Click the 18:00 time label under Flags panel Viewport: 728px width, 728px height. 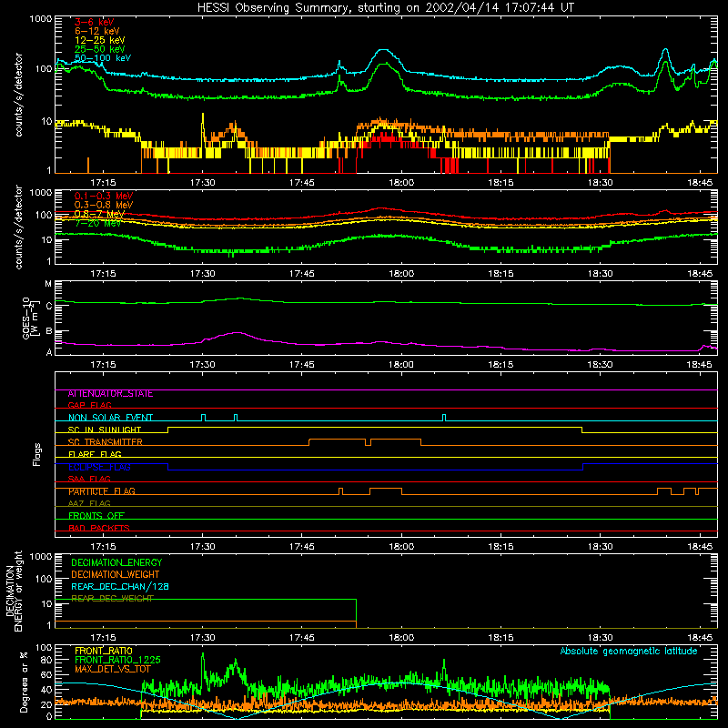click(x=401, y=547)
